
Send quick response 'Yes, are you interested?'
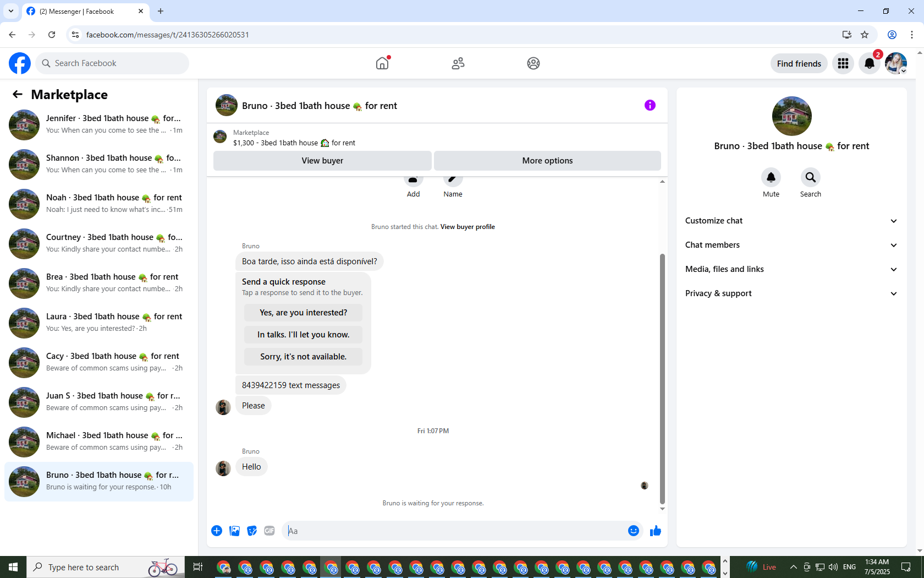304,313
